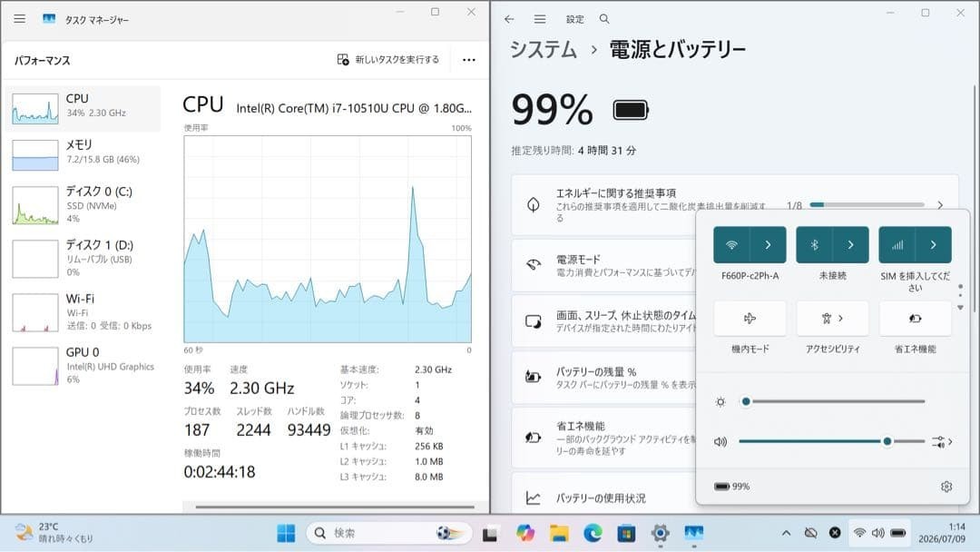Viewport: 980px width, 552px height.
Task: Open Task View from the taskbar
Action: (490, 534)
